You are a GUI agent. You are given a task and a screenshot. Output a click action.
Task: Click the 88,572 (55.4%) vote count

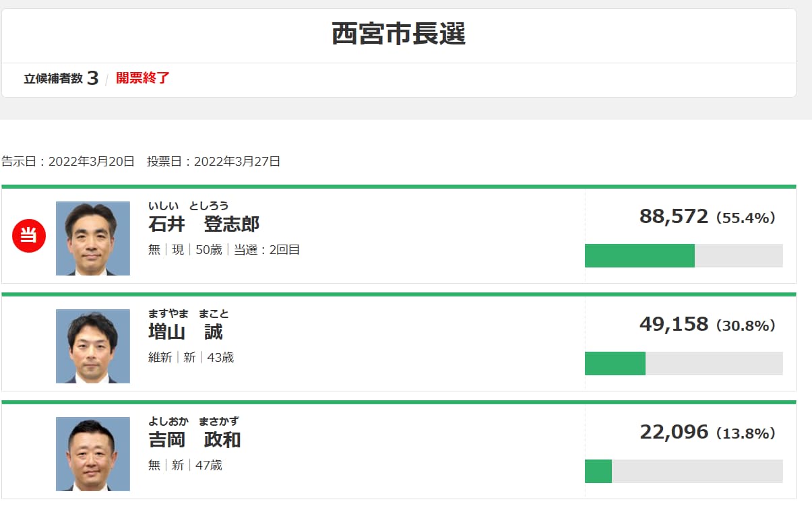tap(707, 217)
